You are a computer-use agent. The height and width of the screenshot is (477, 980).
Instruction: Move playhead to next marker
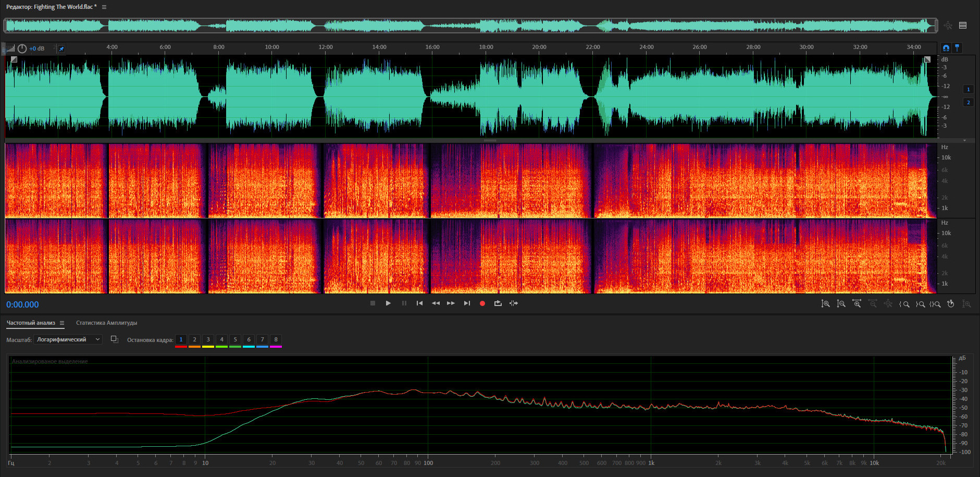[467, 303]
